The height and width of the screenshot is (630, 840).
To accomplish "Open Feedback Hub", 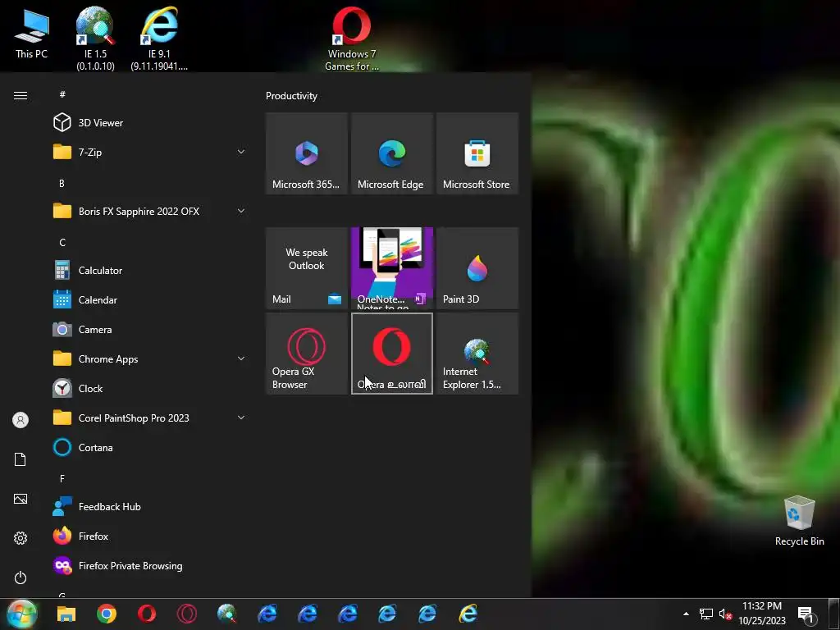I will (150, 507).
